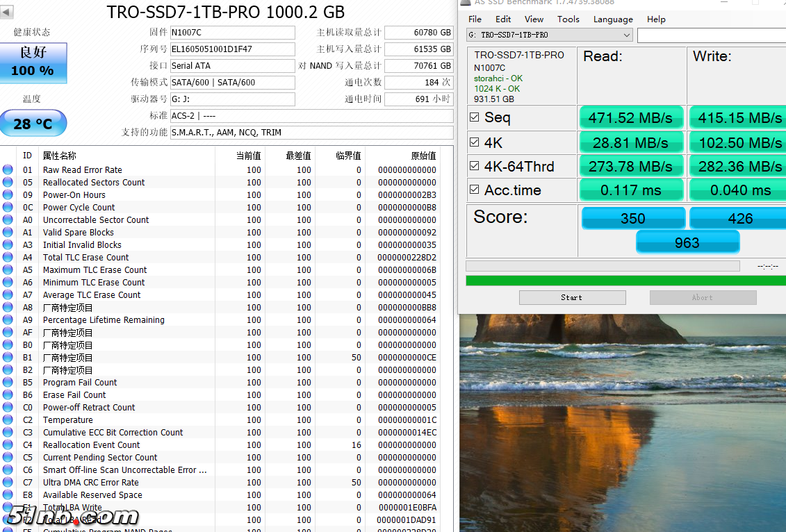Click the status orb next to Reallocated Sectors Count

coord(8,182)
